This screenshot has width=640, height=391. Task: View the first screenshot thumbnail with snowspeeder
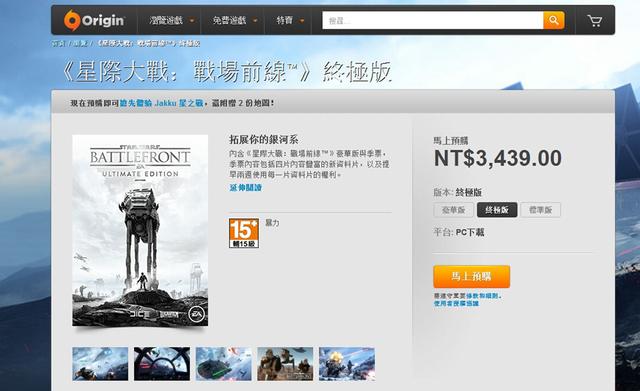coord(100,364)
